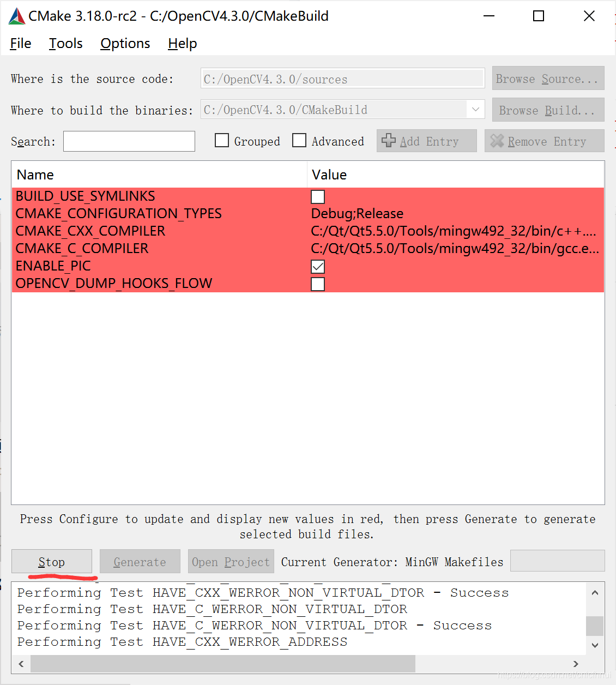Click the gcc compiler path value
This screenshot has height=685, width=616.
(455, 249)
